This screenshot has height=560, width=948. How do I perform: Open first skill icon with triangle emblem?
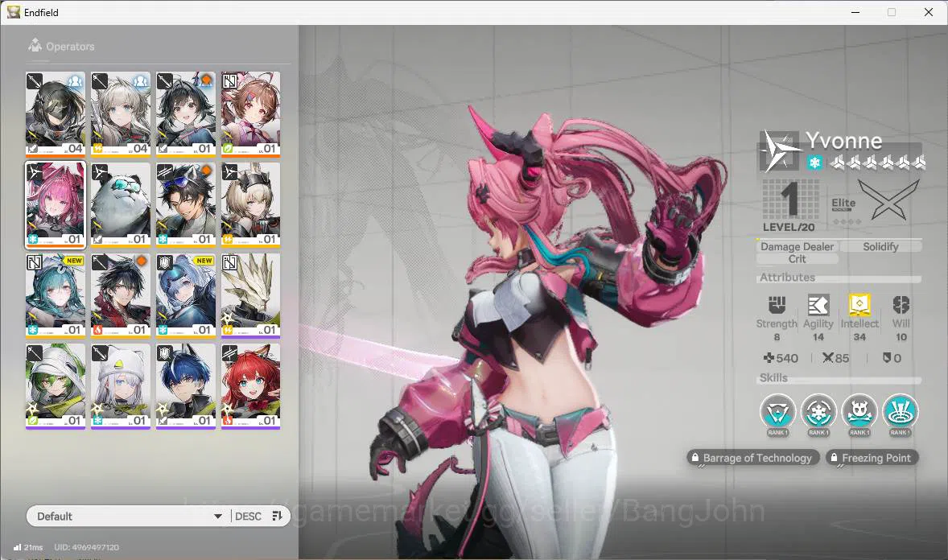[x=777, y=413]
